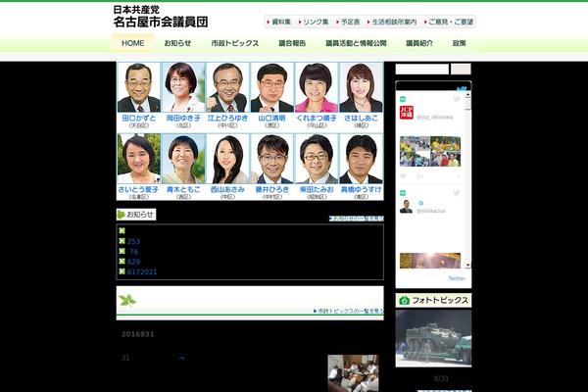588x392 pixels.
Task: Open 生活相談所案内 link
Action: pos(392,22)
